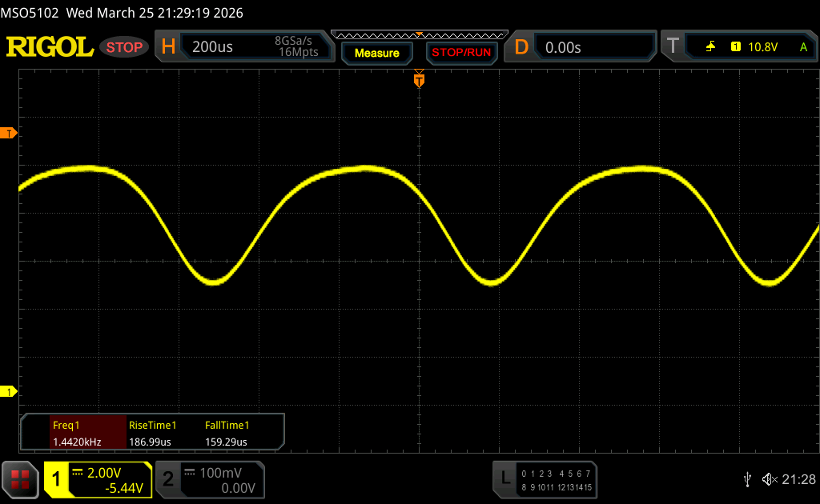Click the orange trigger position marker at top
820x504 pixels.
coord(418,80)
